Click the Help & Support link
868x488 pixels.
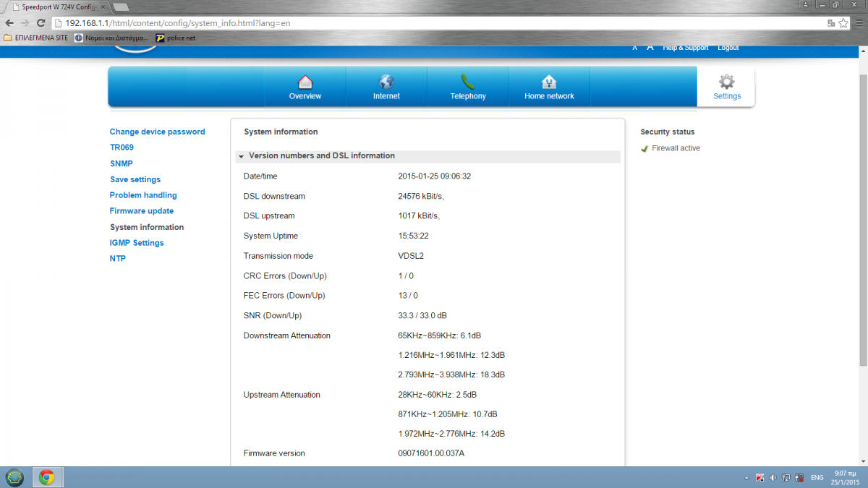click(x=686, y=48)
